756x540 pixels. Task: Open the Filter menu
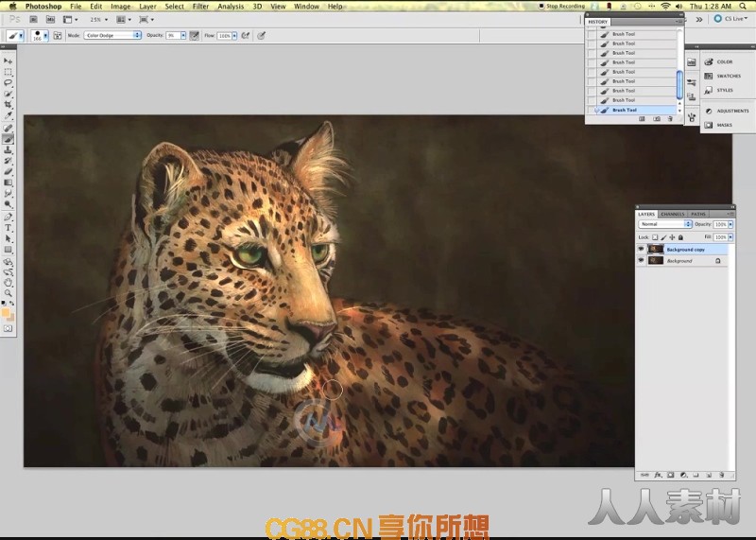click(x=200, y=7)
